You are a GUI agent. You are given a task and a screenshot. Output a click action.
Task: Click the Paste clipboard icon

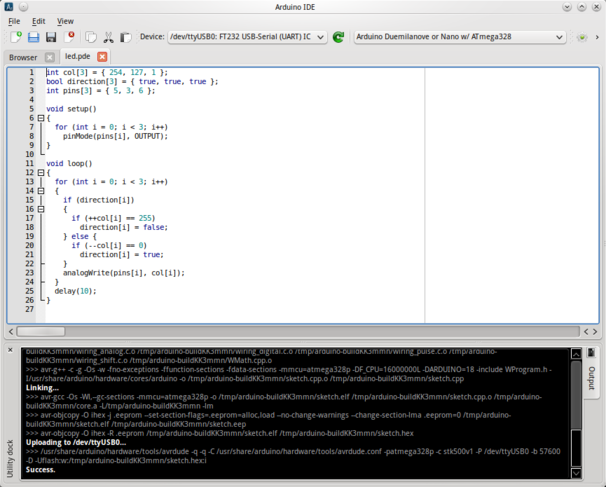point(126,37)
